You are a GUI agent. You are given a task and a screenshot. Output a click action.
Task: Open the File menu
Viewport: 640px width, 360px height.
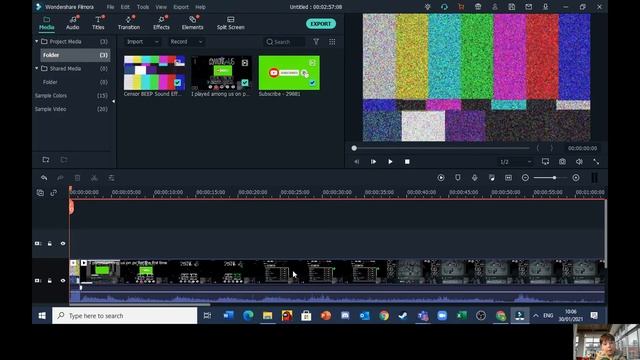(110, 7)
